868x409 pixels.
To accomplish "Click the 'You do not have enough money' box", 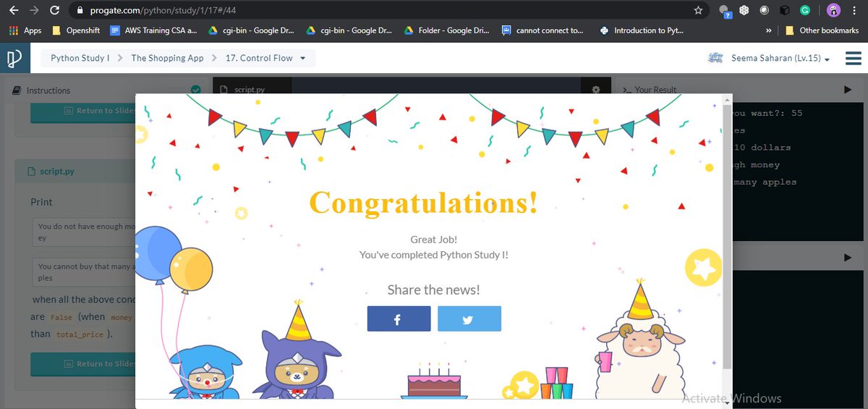I will click(84, 232).
